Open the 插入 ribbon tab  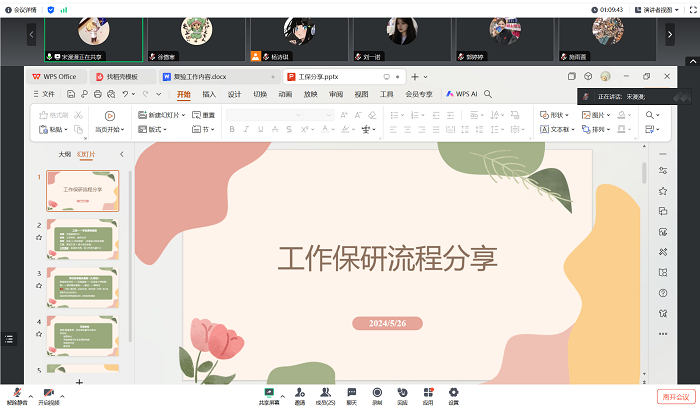click(x=209, y=94)
